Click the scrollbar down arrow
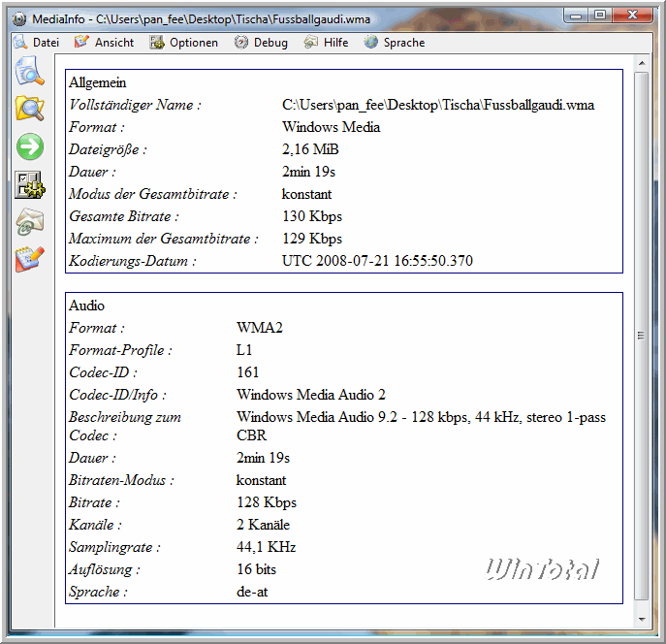666x644 pixels. (640, 617)
